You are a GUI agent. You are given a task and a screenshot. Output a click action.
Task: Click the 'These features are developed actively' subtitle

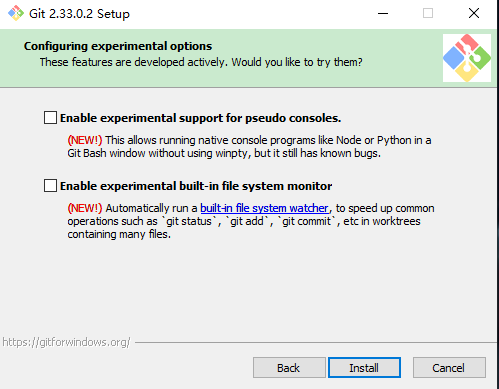click(134, 62)
